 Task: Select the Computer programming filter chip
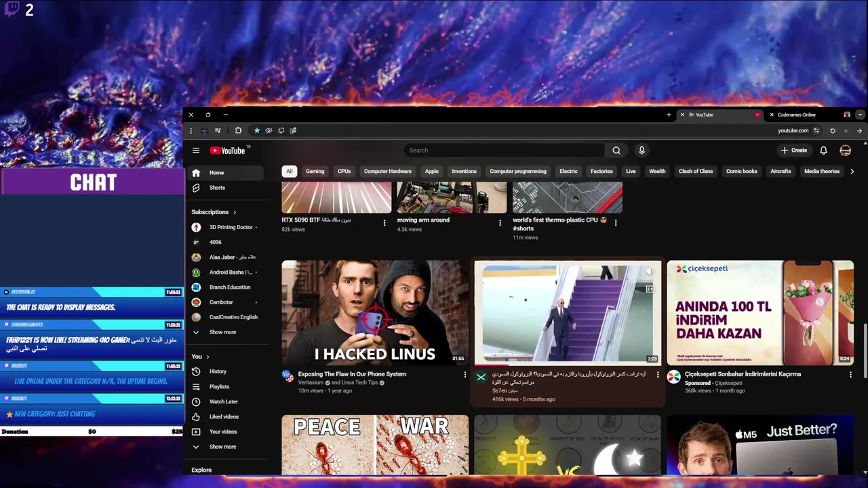point(518,171)
